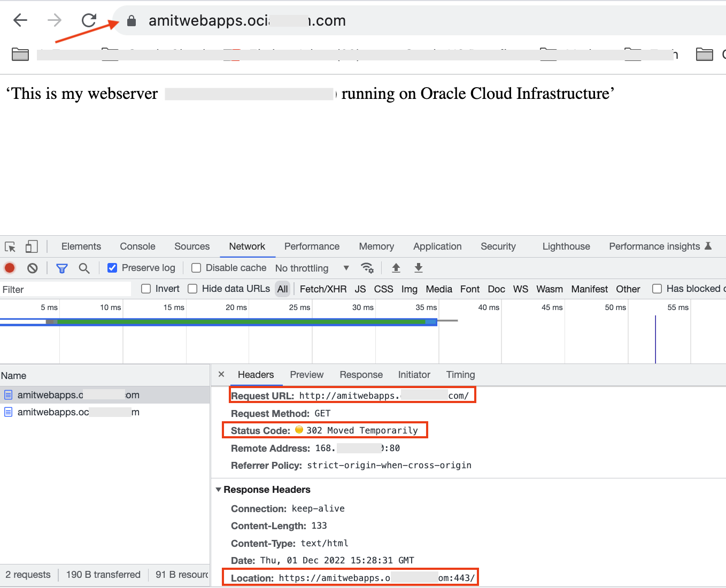Collapse the Response Headers section
Image resolution: width=726 pixels, height=588 pixels.
pyautogui.click(x=219, y=489)
